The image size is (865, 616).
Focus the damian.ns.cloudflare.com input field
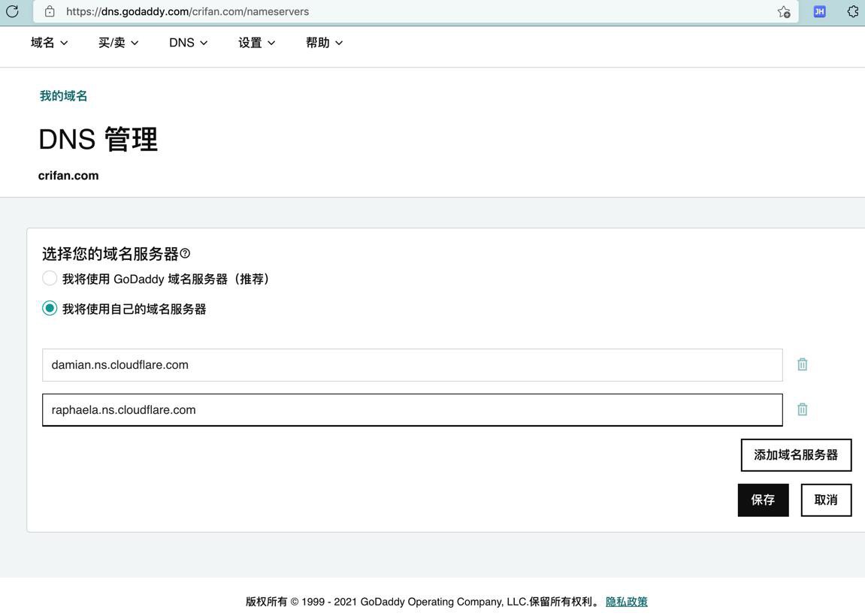click(x=412, y=365)
